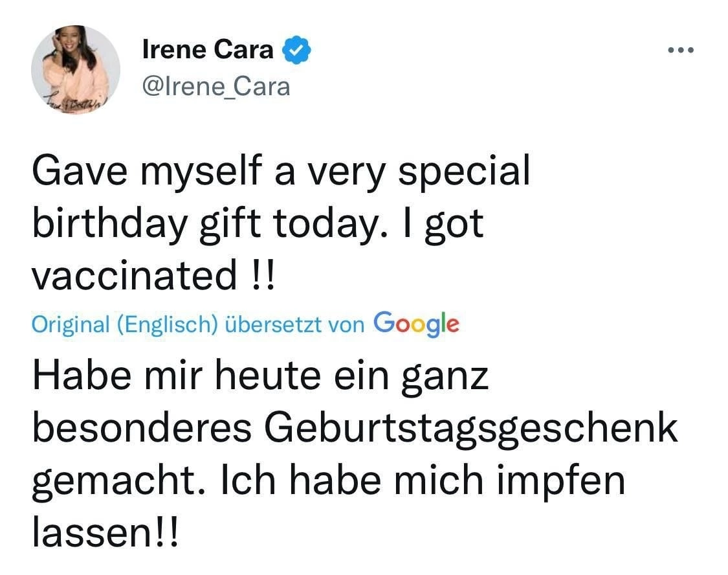Click the final word "lassen!!"
The height and width of the screenshot is (575, 728).
[x=104, y=531]
